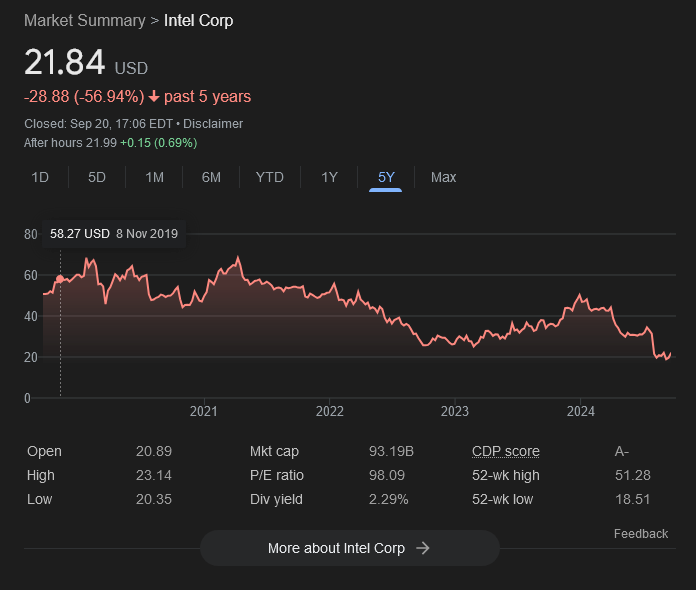Click the P/E ratio value 98.09
The width and height of the screenshot is (696, 590).
387,475
